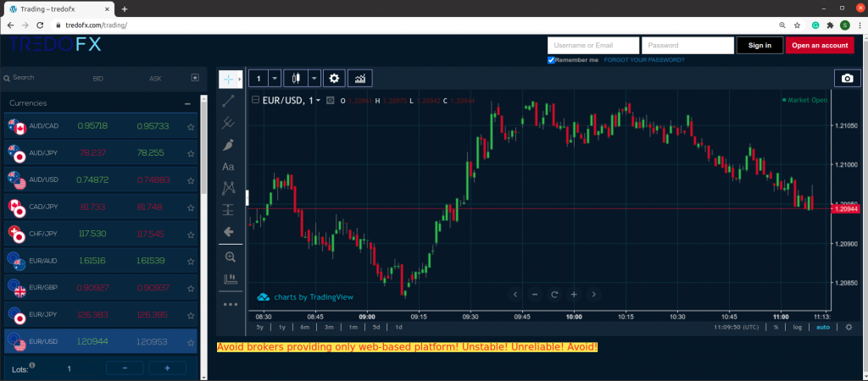
Task: Open the time interval dropdown arrow
Action: 275,79
